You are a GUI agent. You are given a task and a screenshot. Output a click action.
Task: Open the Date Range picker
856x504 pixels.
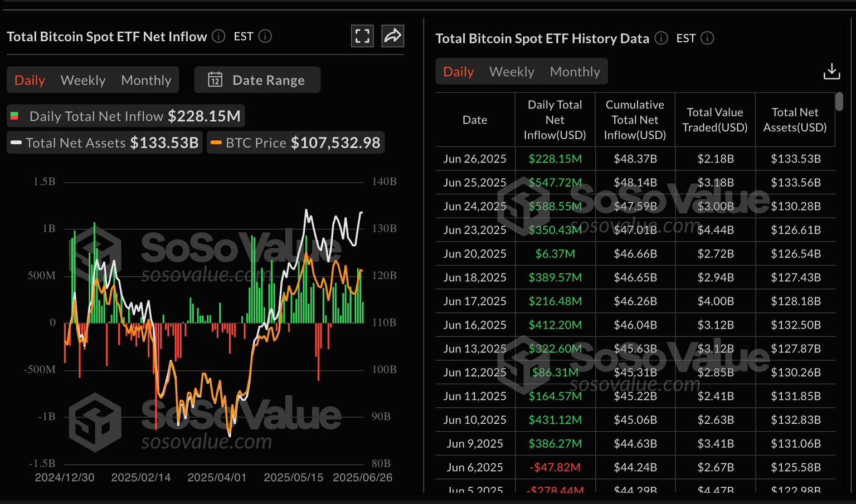click(x=257, y=80)
